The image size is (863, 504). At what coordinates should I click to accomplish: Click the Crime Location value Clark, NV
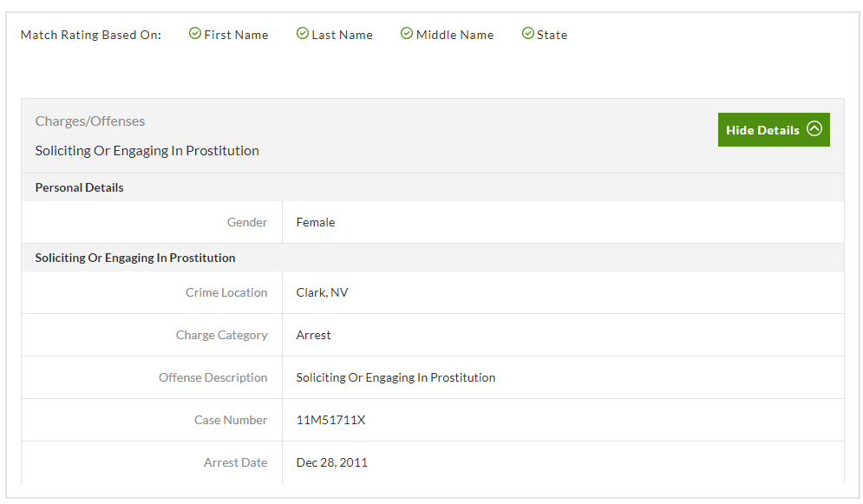click(322, 293)
